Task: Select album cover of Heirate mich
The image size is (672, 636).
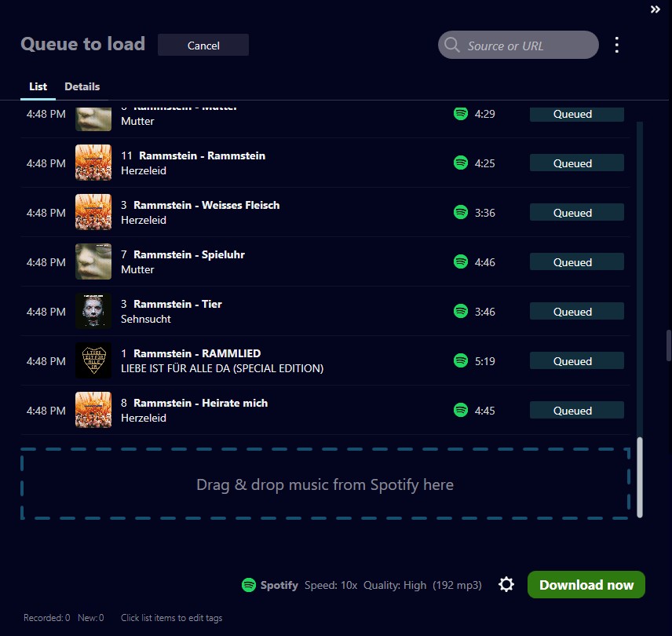Action: click(93, 410)
